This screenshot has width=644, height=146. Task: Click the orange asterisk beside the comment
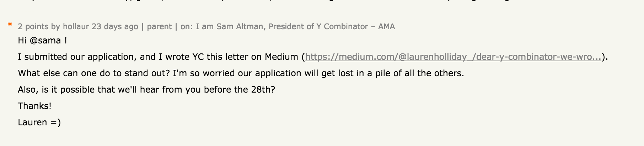(10, 25)
